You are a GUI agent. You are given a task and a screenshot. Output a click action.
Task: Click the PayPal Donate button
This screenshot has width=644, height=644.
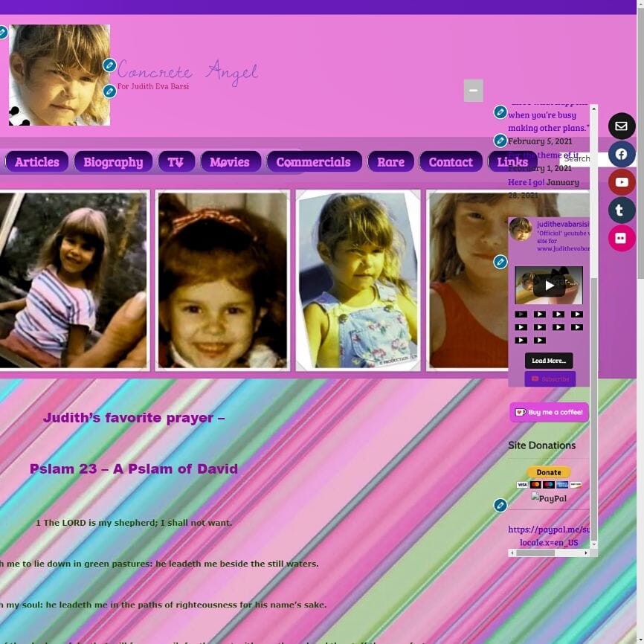tap(549, 473)
